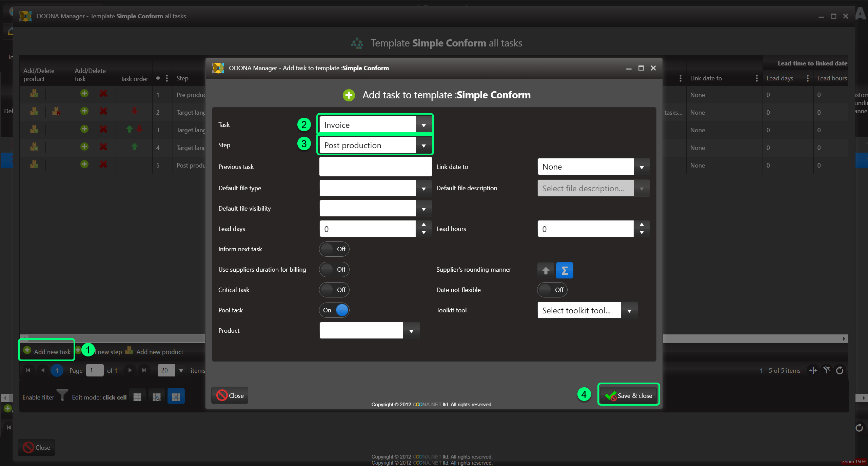Click Save & close button
Viewport: 868px width, 466px height.
pos(629,395)
